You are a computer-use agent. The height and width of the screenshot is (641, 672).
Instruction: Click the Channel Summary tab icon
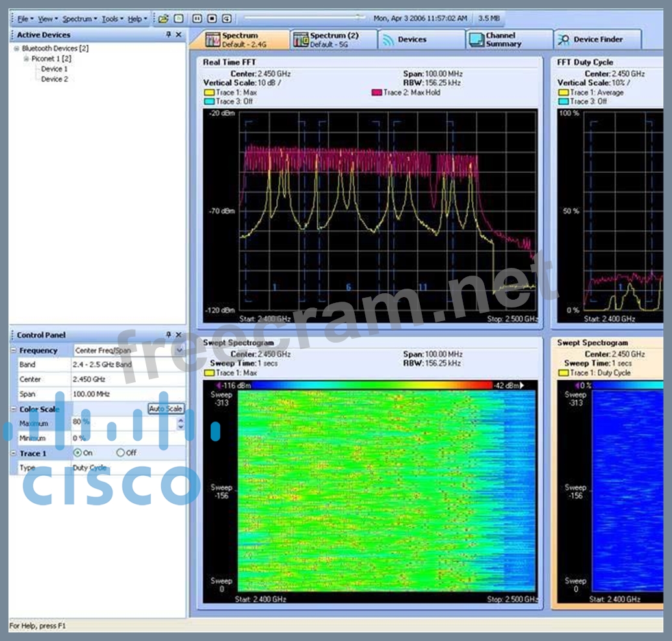pyautogui.click(x=475, y=40)
